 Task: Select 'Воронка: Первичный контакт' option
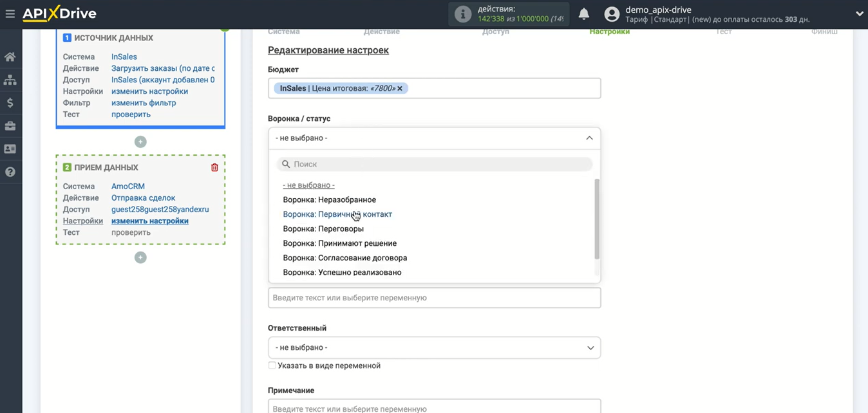coord(337,214)
